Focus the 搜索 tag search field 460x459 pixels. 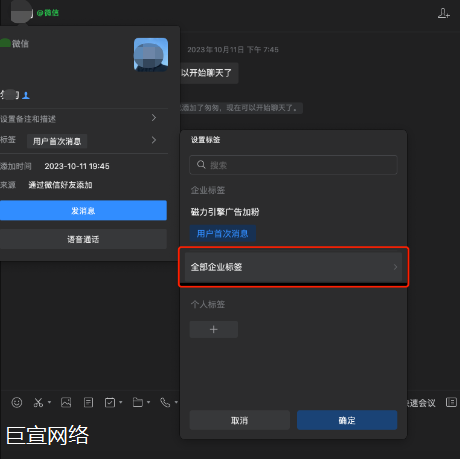click(x=293, y=165)
